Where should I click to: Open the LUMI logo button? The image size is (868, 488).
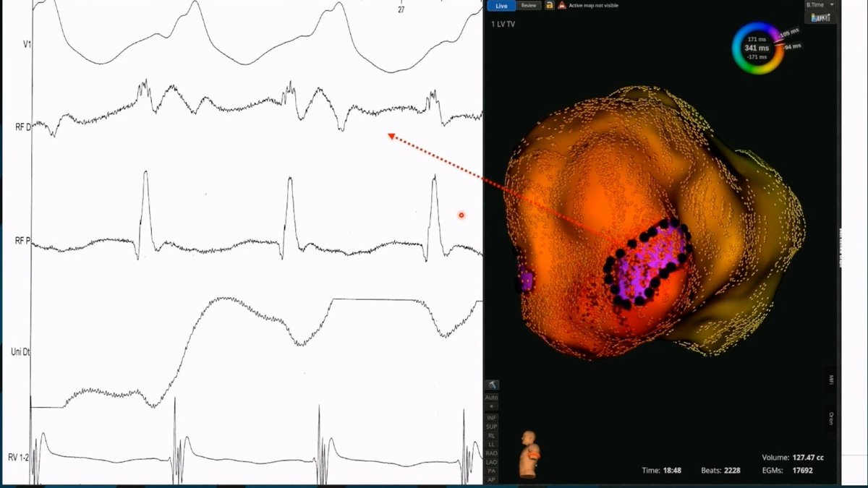pyautogui.click(x=820, y=17)
